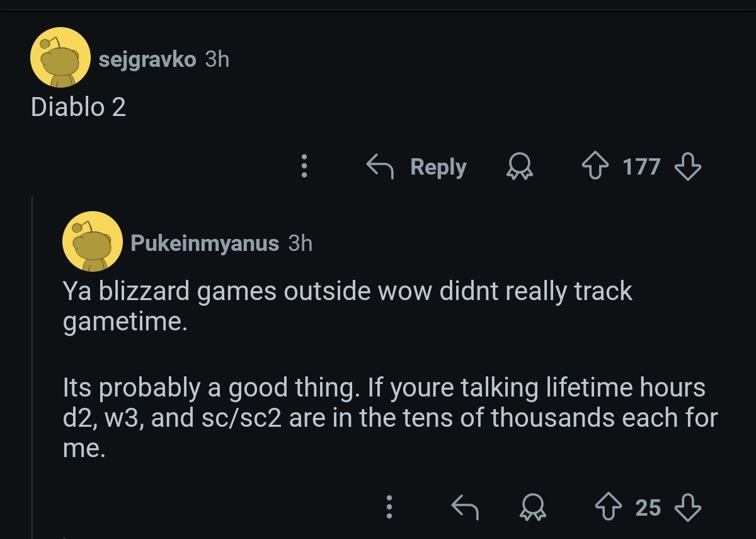The height and width of the screenshot is (539, 756).
Task: Tap the Pukeinmyanus avatar icon
Action: click(92, 241)
